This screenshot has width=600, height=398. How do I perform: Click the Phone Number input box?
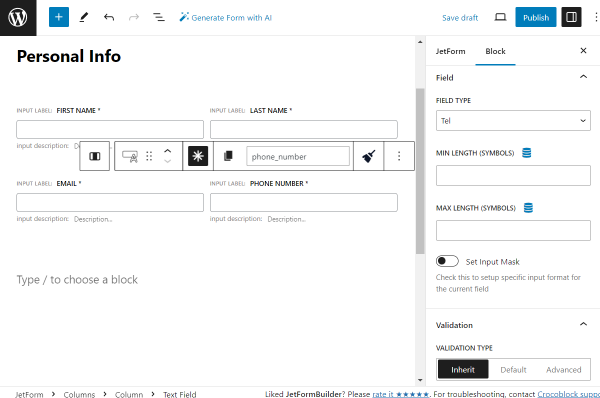tap(303, 202)
